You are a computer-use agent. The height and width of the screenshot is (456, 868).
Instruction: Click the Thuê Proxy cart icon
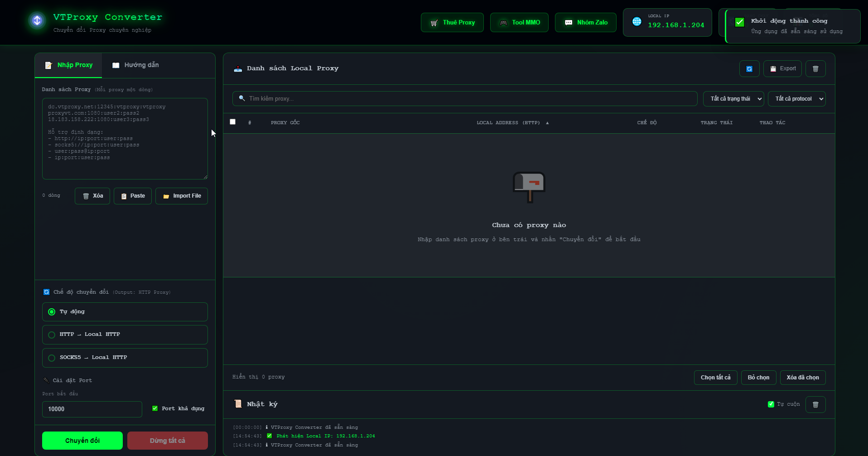(x=434, y=22)
